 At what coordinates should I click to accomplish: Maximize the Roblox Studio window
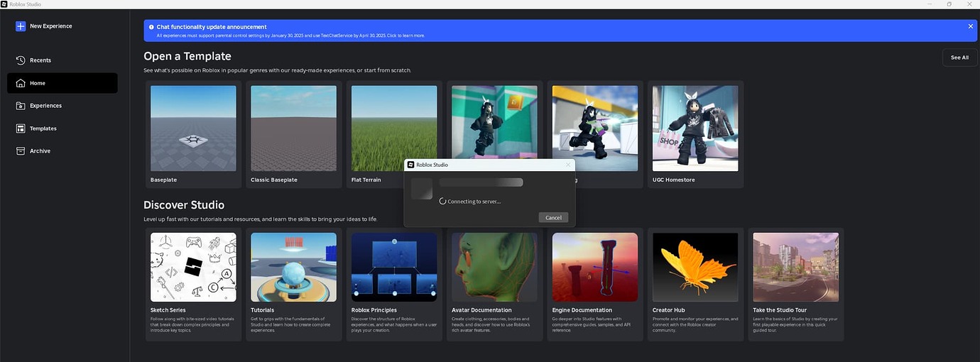(949, 4)
